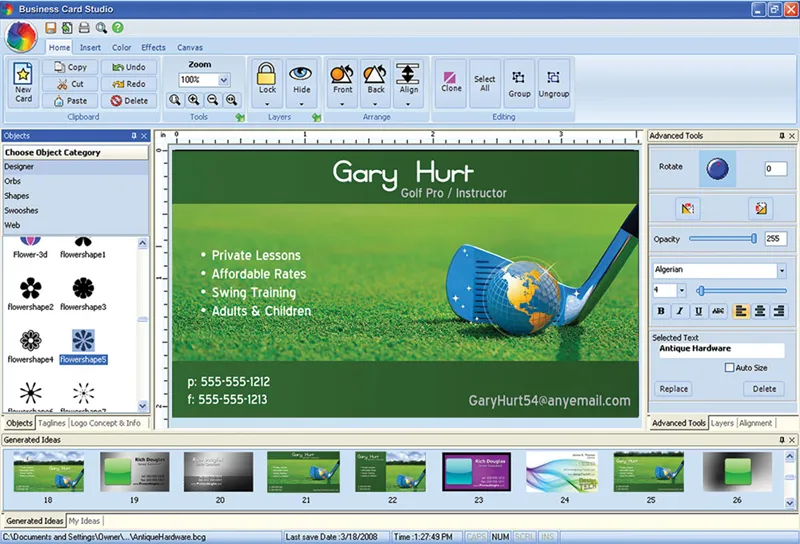
Task: Open the font size dropdown
Action: (x=682, y=290)
